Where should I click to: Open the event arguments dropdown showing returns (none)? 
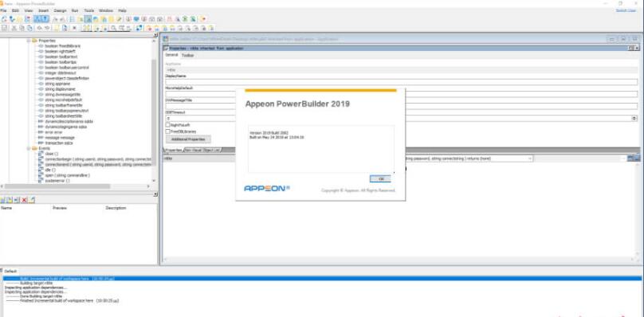pos(529,158)
